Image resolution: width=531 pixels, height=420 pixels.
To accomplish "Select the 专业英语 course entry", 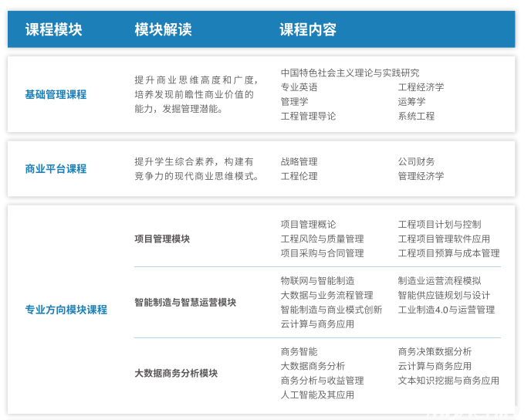I will (x=299, y=87).
